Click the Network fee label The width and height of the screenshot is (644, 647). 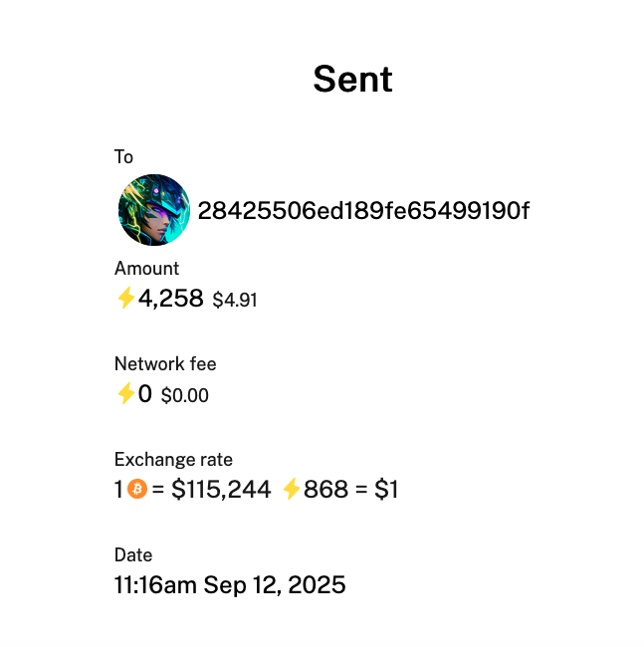(x=165, y=364)
